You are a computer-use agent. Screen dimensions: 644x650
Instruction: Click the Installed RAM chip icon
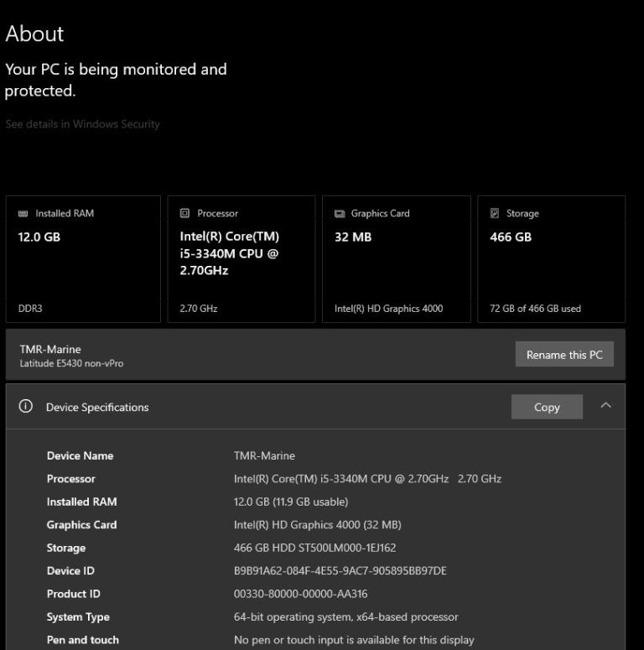click(x=23, y=214)
